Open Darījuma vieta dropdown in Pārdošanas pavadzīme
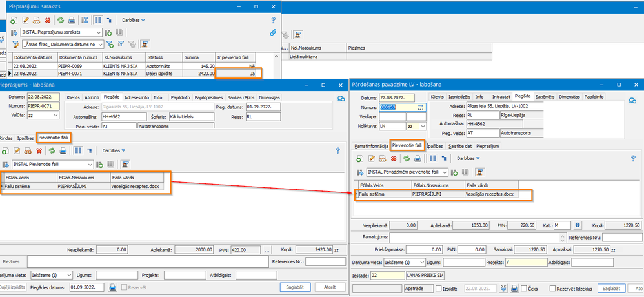 point(421,262)
